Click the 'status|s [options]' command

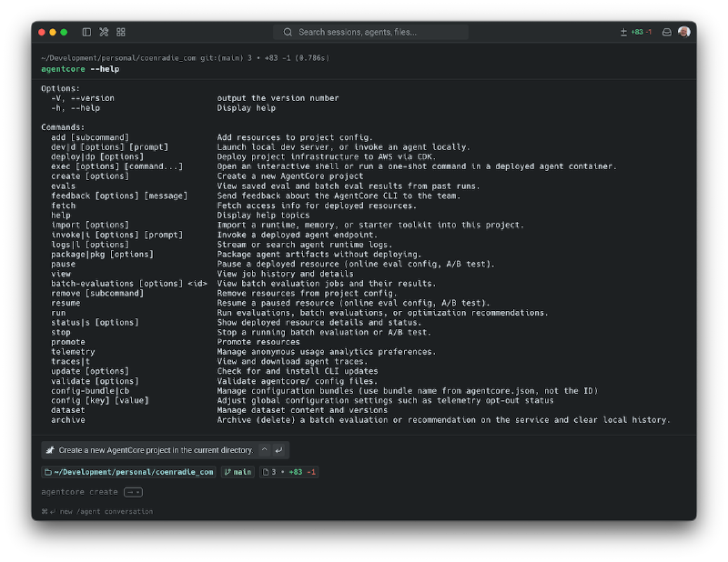pos(95,323)
